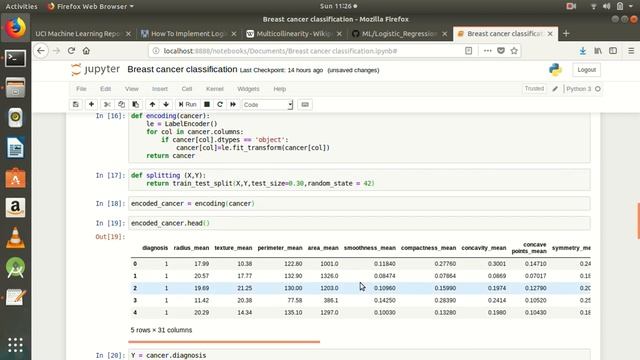Toggle the Firefox sidebar icon
Image resolution: width=640 pixels, height=360 pixels.
point(613,51)
